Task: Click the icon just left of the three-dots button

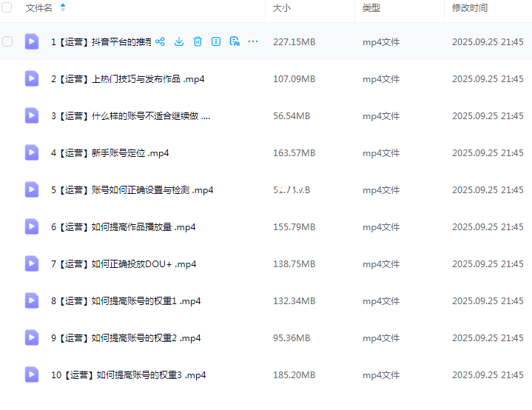Action: [235, 42]
